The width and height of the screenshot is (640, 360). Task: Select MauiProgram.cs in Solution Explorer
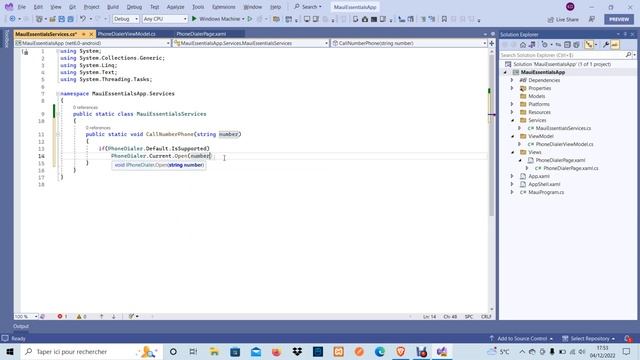(546, 192)
